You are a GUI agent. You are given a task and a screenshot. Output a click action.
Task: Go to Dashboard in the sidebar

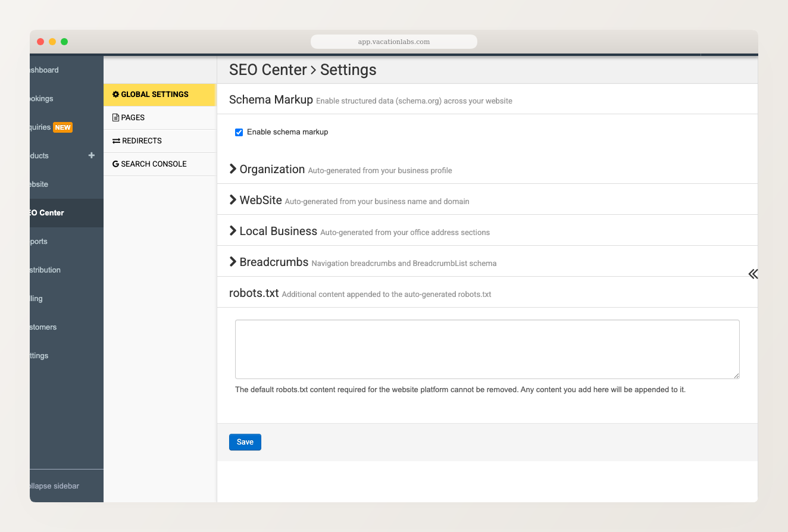coord(67,70)
